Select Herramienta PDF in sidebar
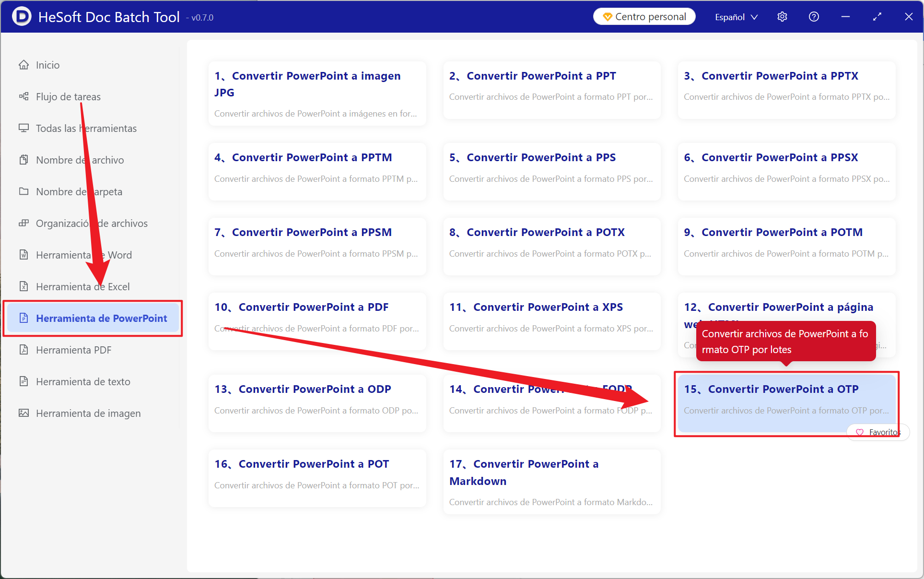The width and height of the screenshot is (924, 579). [x=94, y=350]
